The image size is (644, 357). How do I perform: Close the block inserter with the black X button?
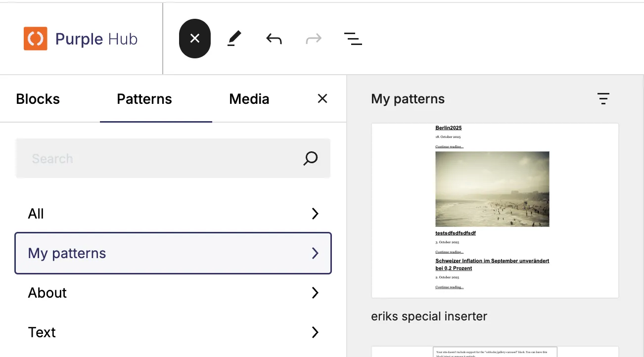tap(195, 39)
